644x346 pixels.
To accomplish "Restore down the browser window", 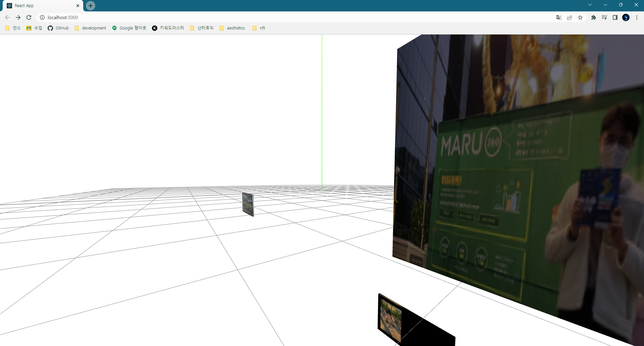I will pyautogui.click(x=621, y=5).
